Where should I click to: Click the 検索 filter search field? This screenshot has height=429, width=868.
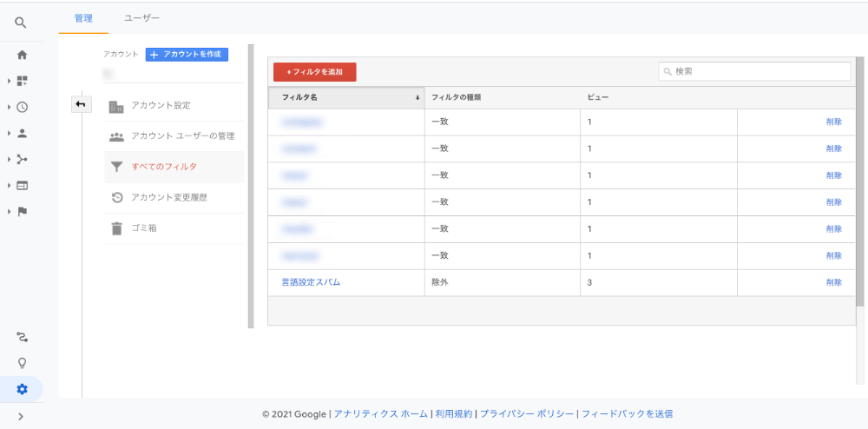[754, 71]
